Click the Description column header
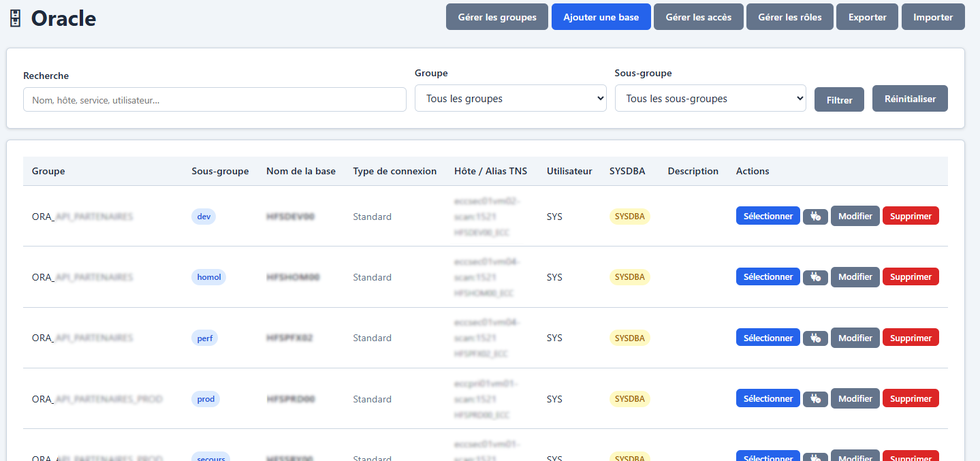 pyautogui.click(x=693, y=171)
